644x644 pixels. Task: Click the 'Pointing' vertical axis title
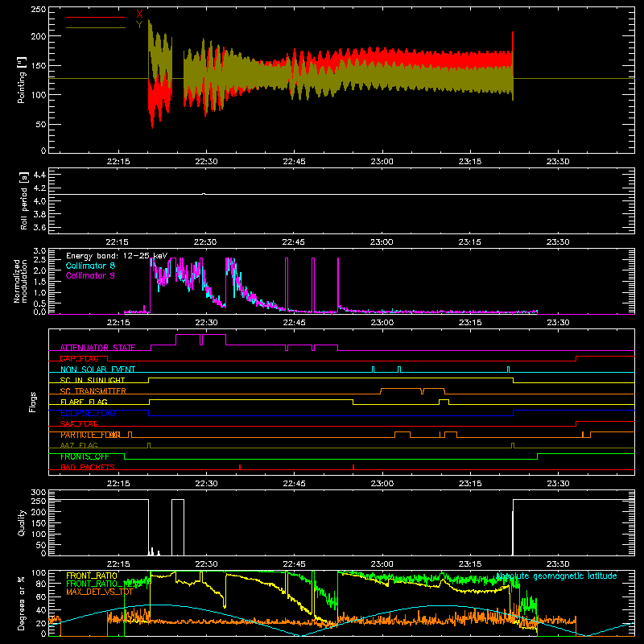click(x=22, y=80)
